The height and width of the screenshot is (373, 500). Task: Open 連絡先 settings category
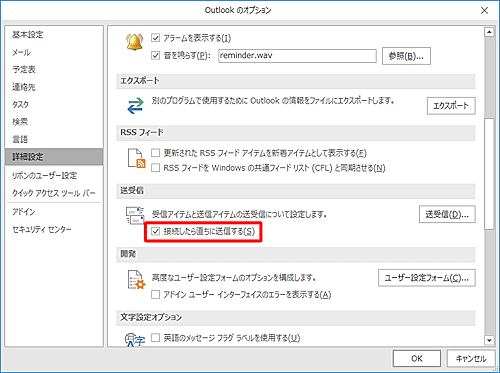[x=54, y=87]
